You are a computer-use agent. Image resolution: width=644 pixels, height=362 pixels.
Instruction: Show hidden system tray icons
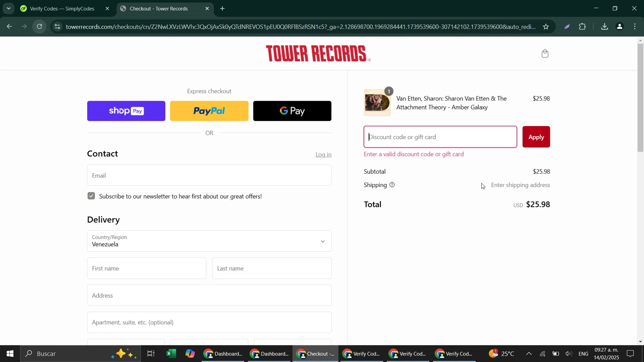tap(529, 354)
